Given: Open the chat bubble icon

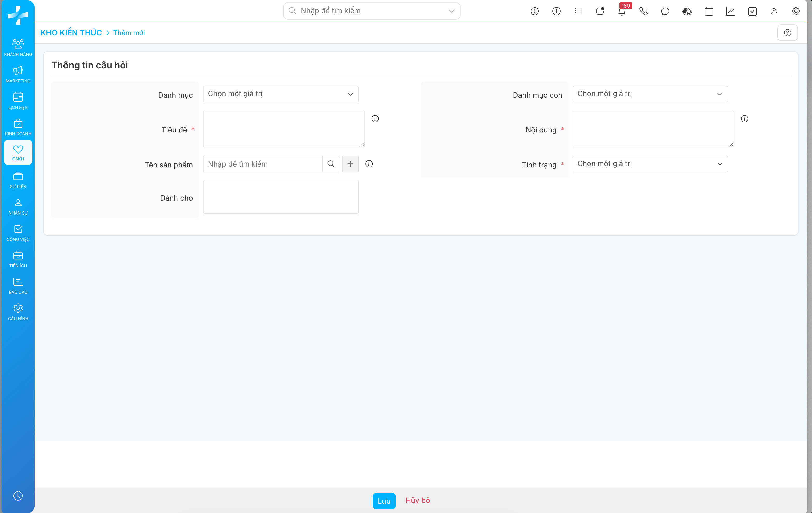Looking at the screenshot, I should 665,11.
